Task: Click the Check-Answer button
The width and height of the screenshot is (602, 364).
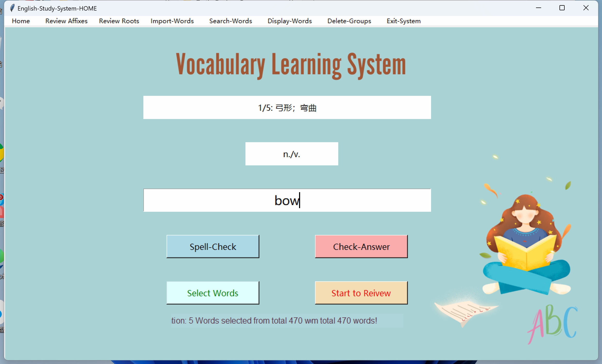Action: pos(361,247)
